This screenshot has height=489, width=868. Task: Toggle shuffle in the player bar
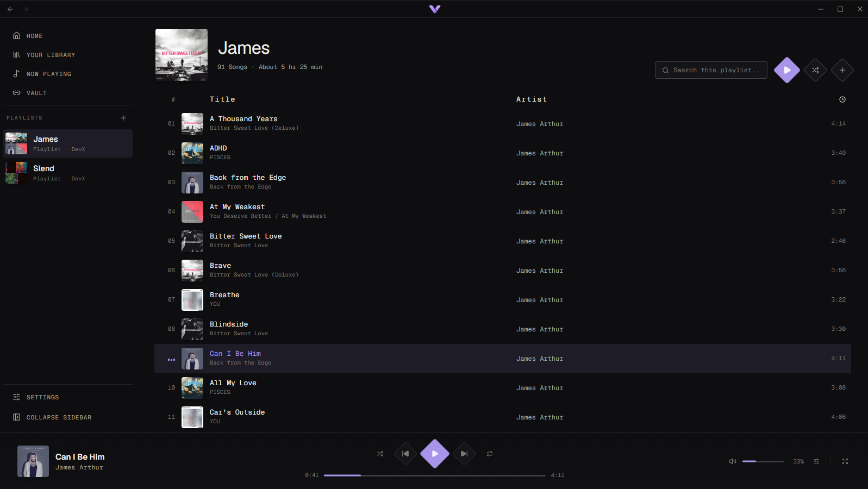click(x=380, y=454)
